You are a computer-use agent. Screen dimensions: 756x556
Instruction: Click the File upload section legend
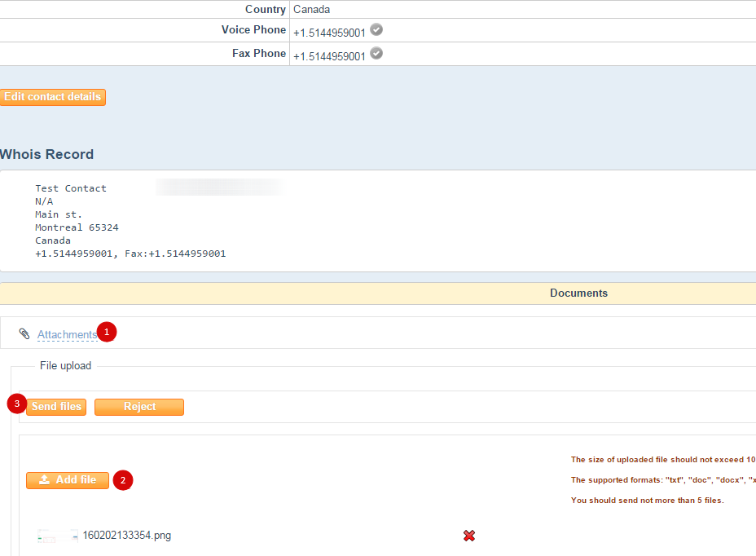click(x=65, y=366)
